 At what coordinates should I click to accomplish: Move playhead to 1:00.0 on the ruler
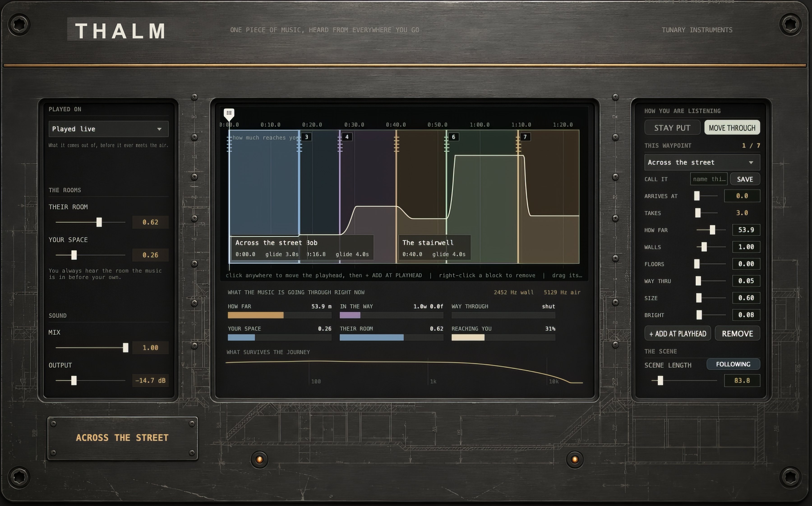[480, 125]
